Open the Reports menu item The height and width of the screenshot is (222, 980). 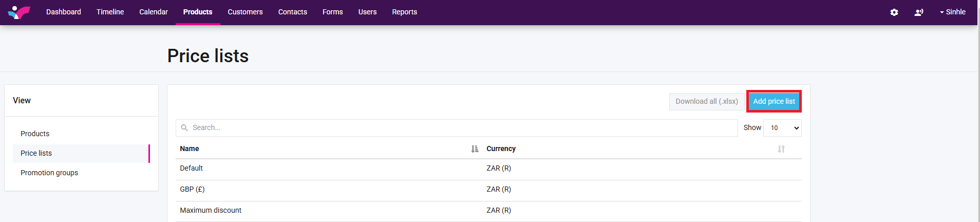coord(404,12)
